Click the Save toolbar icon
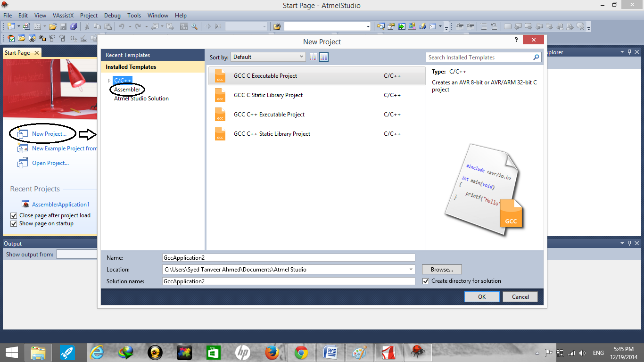This screenshot has width=644, height=362. [x=63, y=26]
